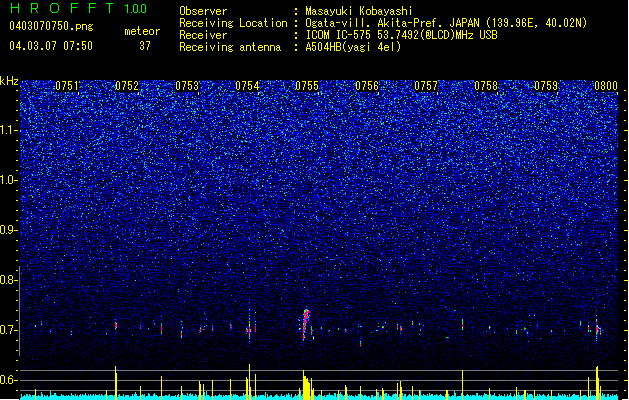Click the 0.7 kHz axis label
The image size is (629, 400).
click(9, 330)
